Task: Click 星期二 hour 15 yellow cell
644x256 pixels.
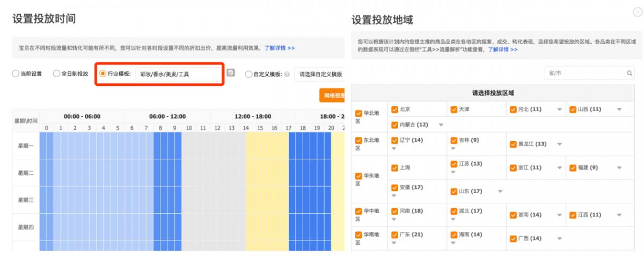Action: point(260,173)
